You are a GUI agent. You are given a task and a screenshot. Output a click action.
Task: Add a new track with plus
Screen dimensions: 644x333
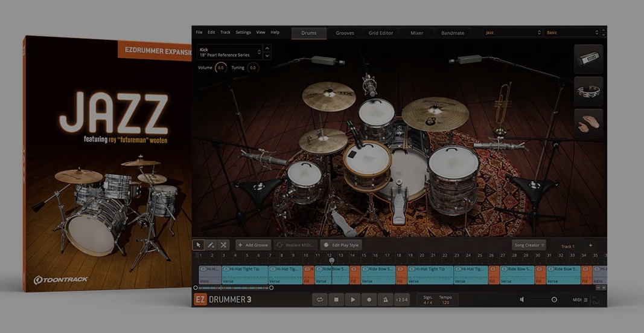(590, 245)
